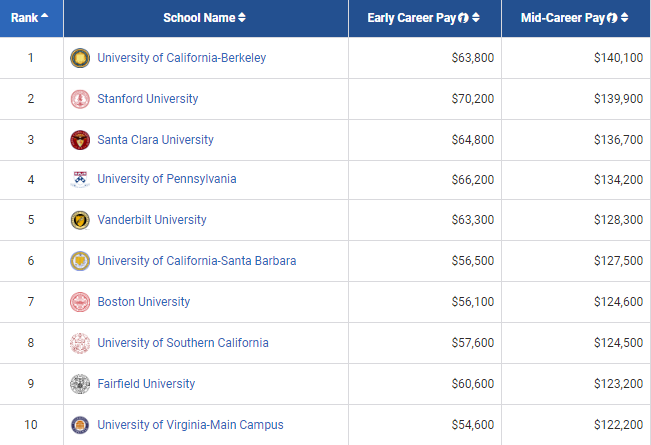This screenshot has width=651, height=445.
Task: Click the Stanford University seal icon
Action: tap(80, 99)
